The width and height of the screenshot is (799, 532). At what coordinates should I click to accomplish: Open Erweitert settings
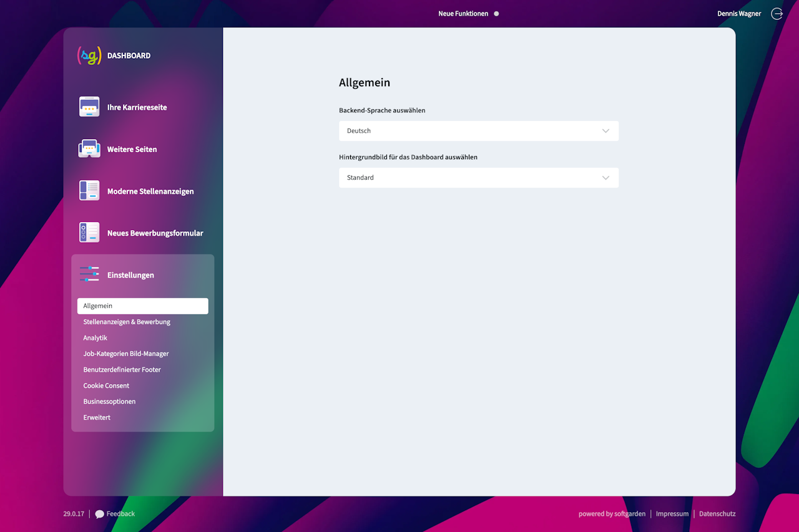click(97, 417)
